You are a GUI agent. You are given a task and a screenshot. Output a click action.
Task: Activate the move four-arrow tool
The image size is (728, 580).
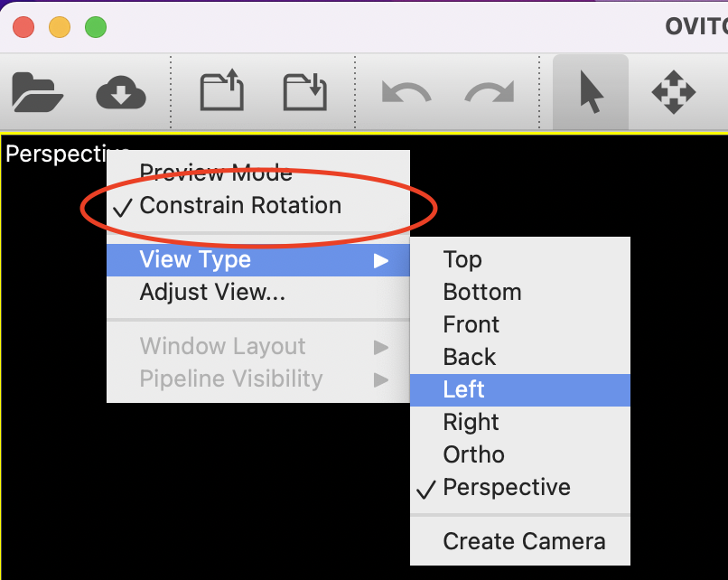(x=673, y=92)
